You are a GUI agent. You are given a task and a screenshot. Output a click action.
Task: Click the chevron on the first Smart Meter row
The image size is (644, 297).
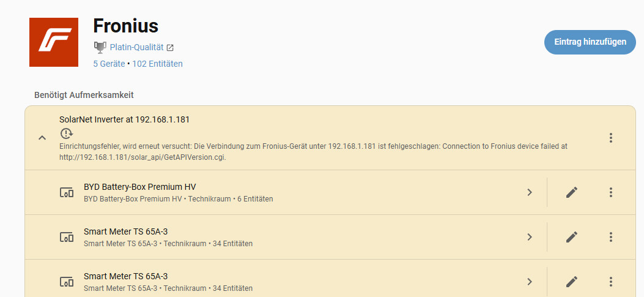530,237
